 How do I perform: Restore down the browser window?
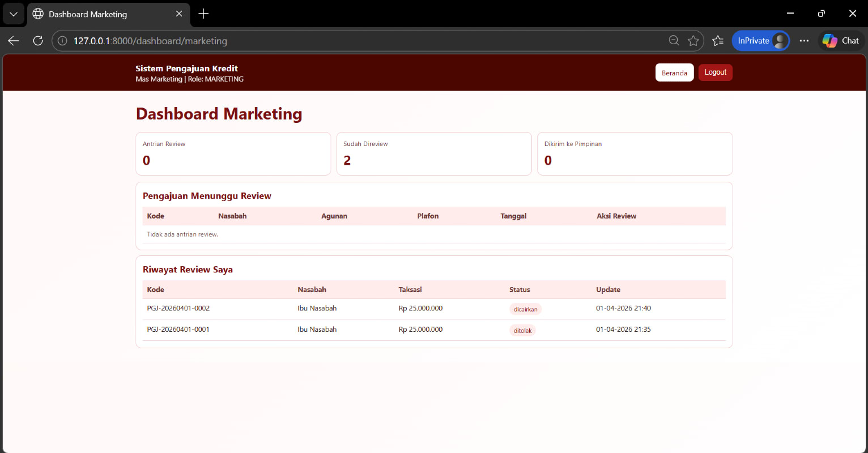[x=822, y=13]
